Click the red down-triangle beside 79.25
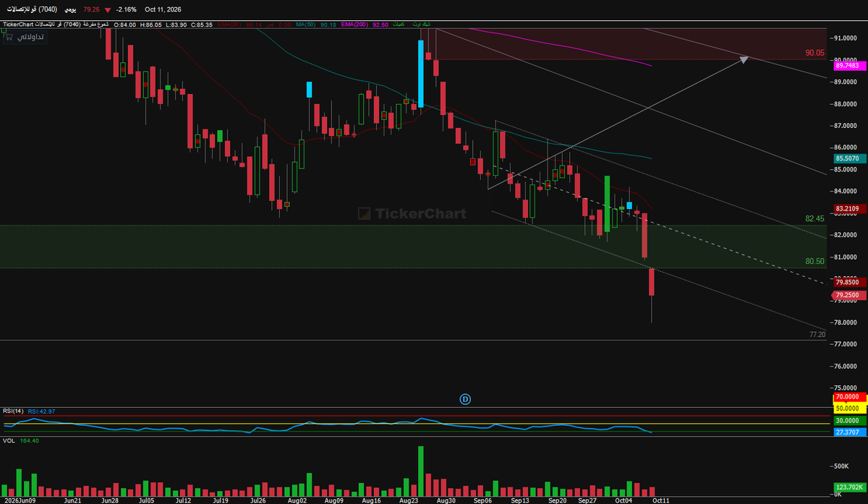 (x=108, y=10)
